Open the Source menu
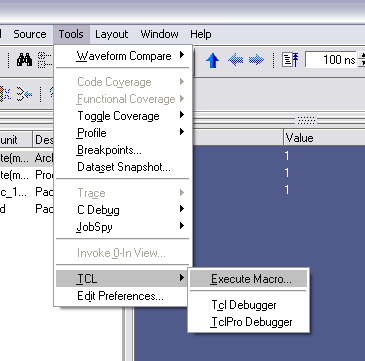The width and height of the screenshot is (365, 361). pos(30,34)
